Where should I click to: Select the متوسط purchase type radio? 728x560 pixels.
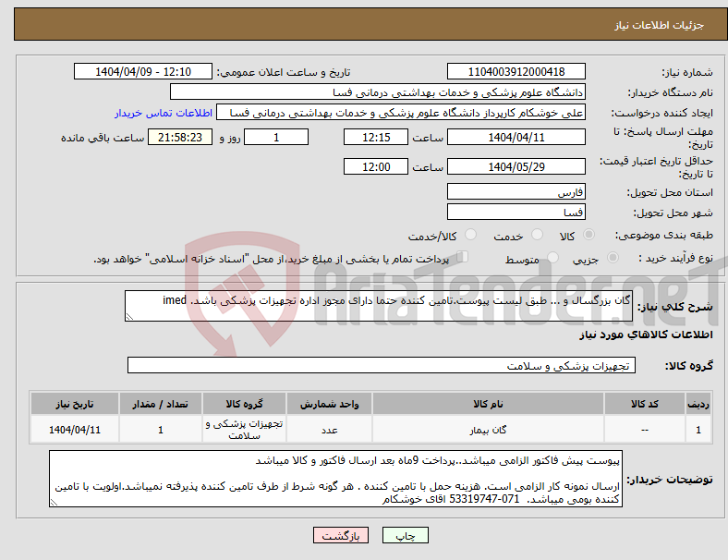(x=553, y=257)
